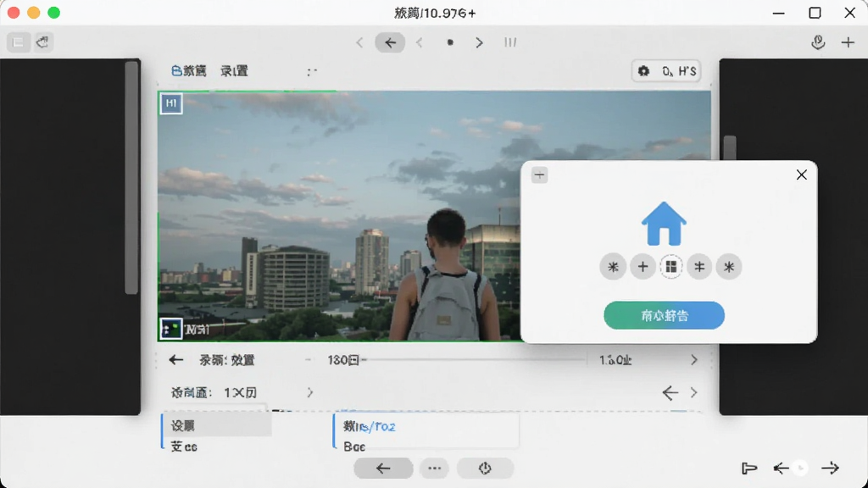The image size is (868, 488).
Task: Open the ellipsis more-options button at bottom
Action: click(435, 469)
